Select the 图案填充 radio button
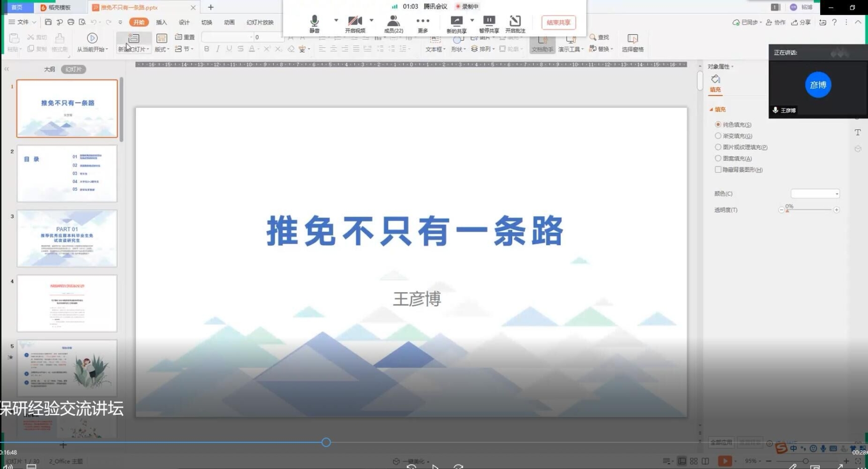Image resolution: width=868 pixels, height=469 pixels. [718, 158]
